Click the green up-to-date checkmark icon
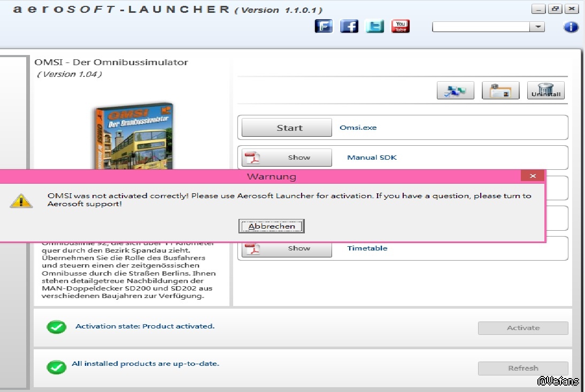585x392 pixels. click(x=57, y=367)
